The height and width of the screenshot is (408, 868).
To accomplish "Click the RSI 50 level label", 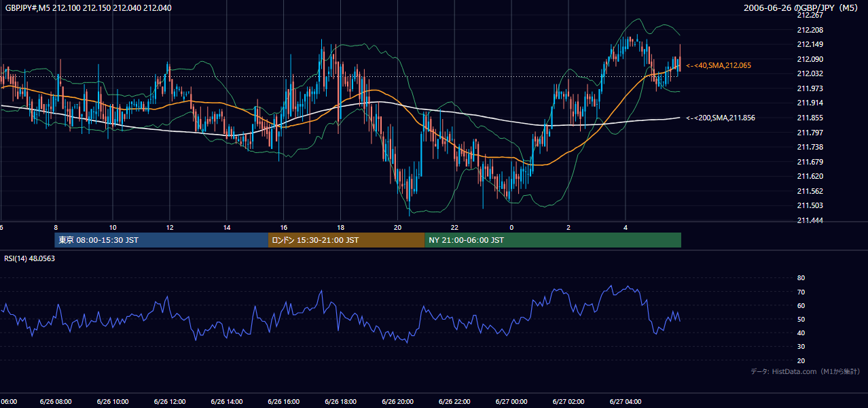I will click(801, 319).
